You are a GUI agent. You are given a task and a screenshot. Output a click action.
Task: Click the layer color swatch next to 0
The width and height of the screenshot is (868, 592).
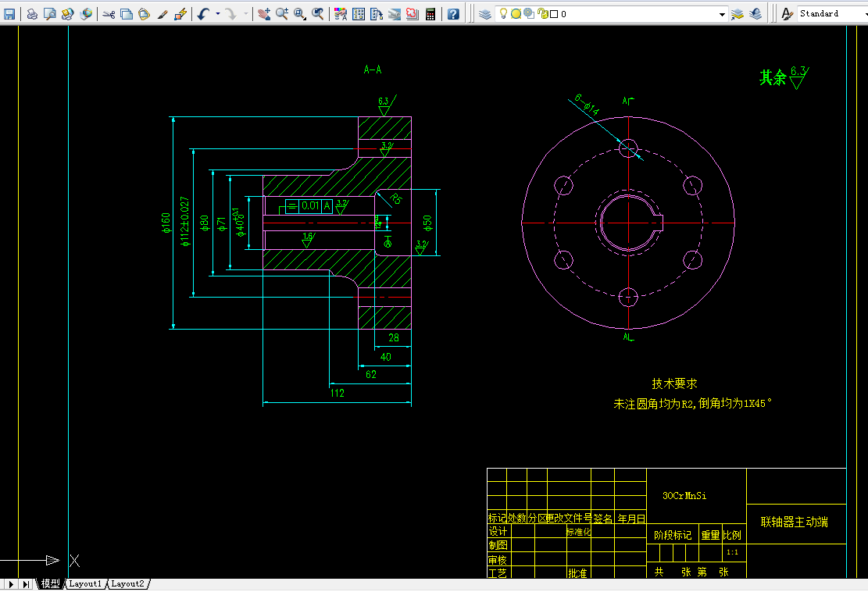point(553,13)
